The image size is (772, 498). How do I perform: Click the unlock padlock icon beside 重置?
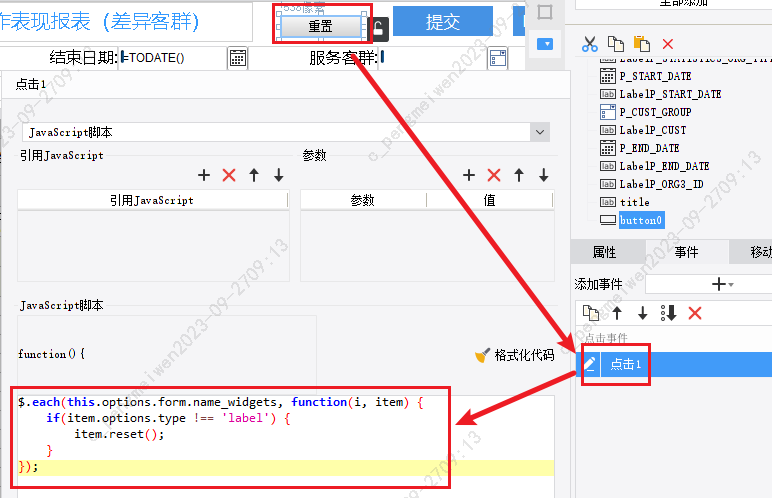click(378, 29)
